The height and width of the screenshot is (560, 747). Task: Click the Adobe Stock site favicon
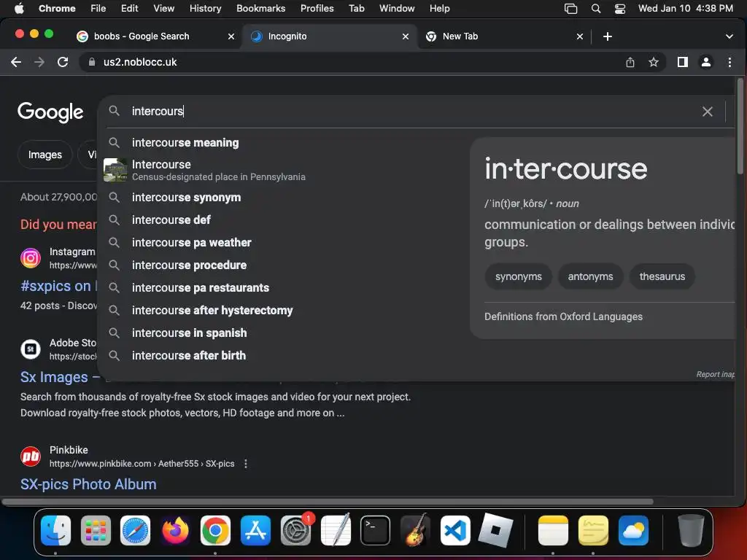pos(31,349)
